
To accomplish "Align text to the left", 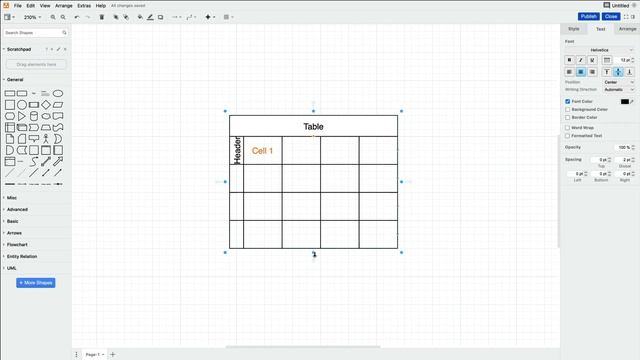I will [x=569, y=72].
